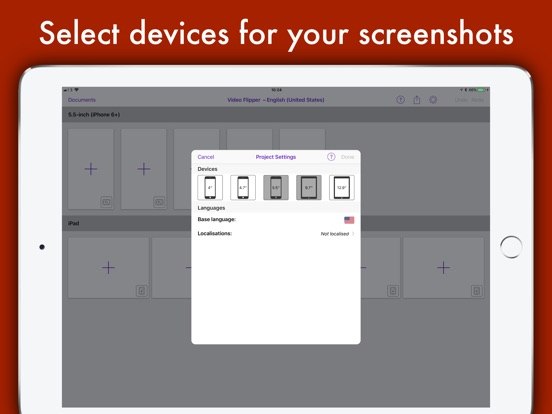Image resolution: width=552 pixels, height=414 pixels.
Task: Cancel the Project Settings dialog
Action: tap(206, 157)
